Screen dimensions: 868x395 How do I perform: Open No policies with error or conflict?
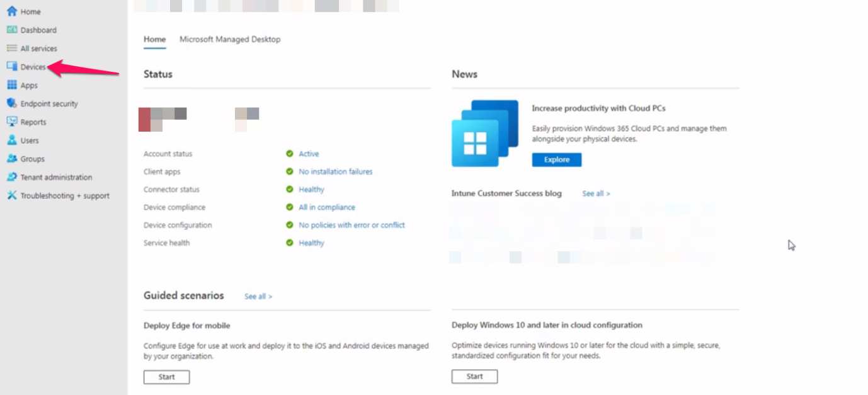pyautogui.click(x=352, y=225)
